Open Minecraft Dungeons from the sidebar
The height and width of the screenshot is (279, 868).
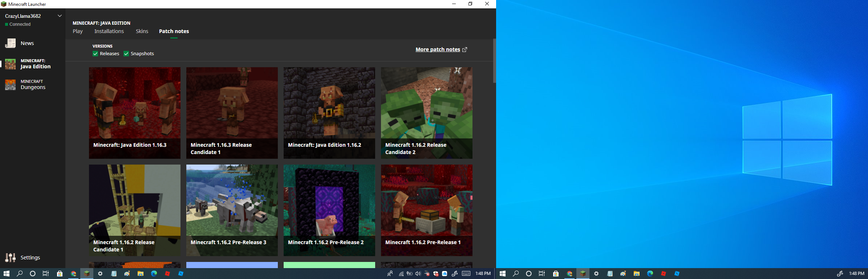tap(33, 85)
